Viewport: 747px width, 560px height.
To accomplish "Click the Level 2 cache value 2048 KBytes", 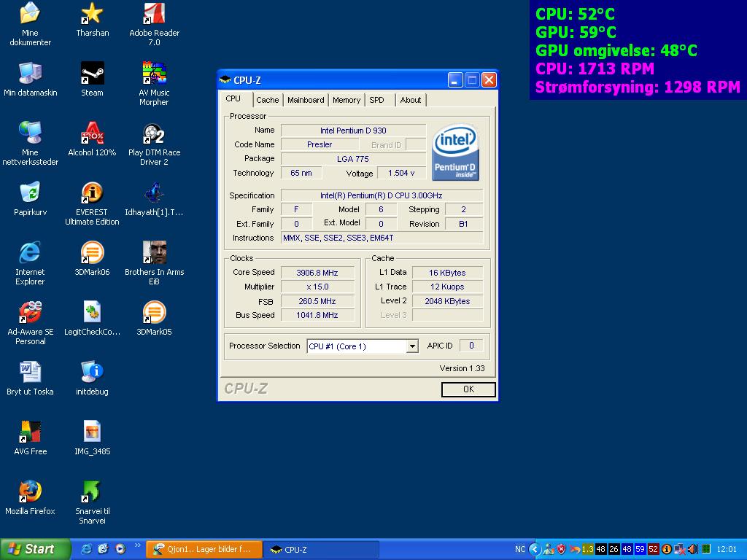I will 447,301.
